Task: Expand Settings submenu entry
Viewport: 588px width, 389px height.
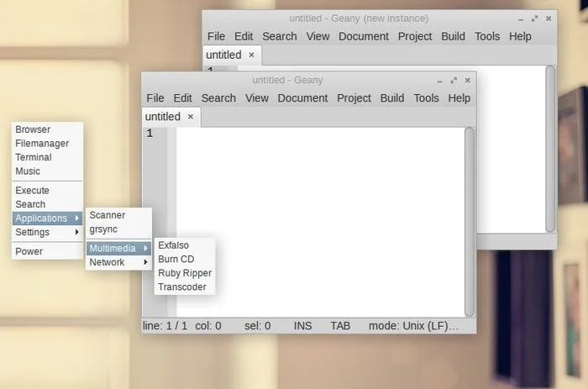Action: click(x=47, y=232)
